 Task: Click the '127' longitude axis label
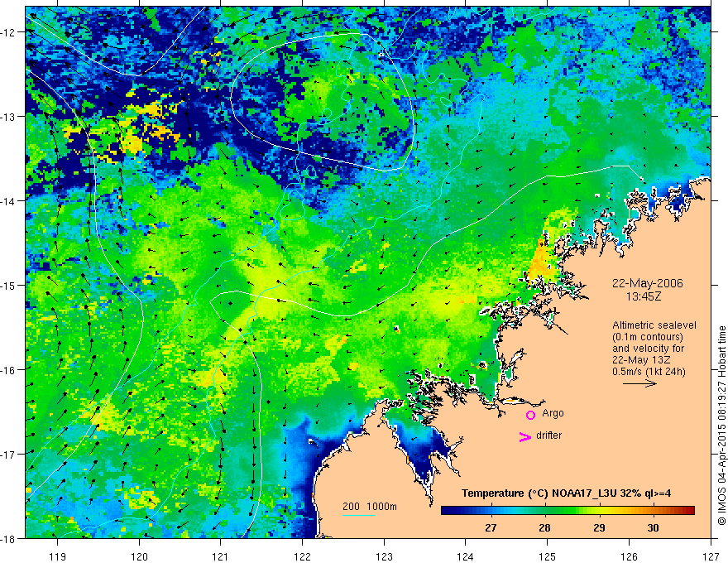711,556
